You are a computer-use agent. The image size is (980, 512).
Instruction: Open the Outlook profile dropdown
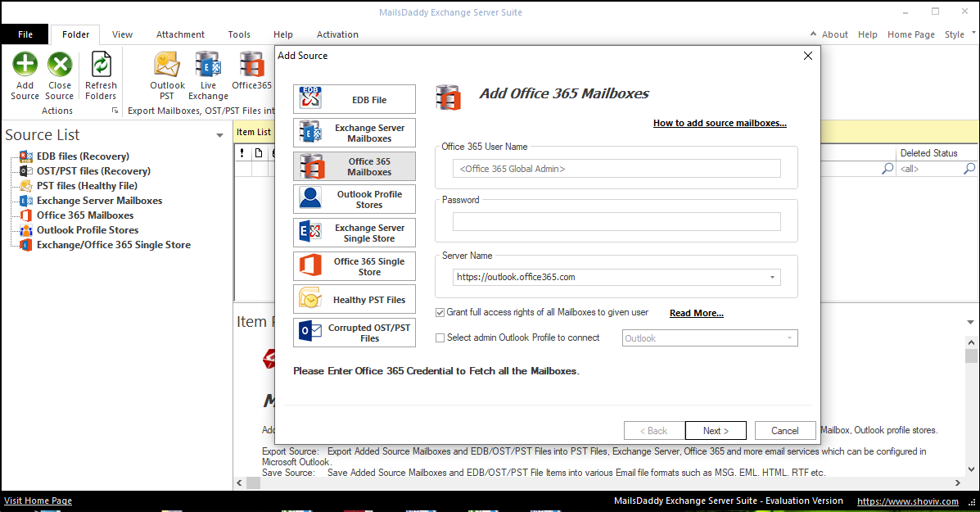coord(789,338)
